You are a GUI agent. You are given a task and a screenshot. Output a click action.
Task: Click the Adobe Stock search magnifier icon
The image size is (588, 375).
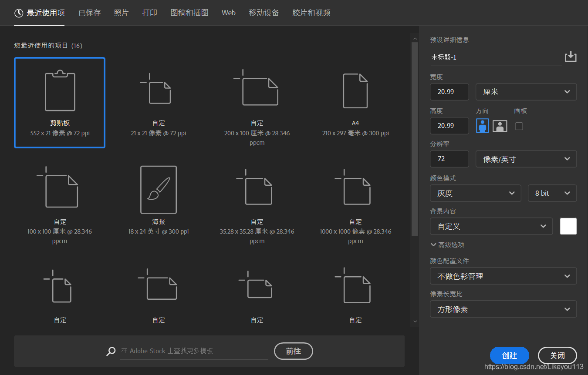(x=111, y=352)
